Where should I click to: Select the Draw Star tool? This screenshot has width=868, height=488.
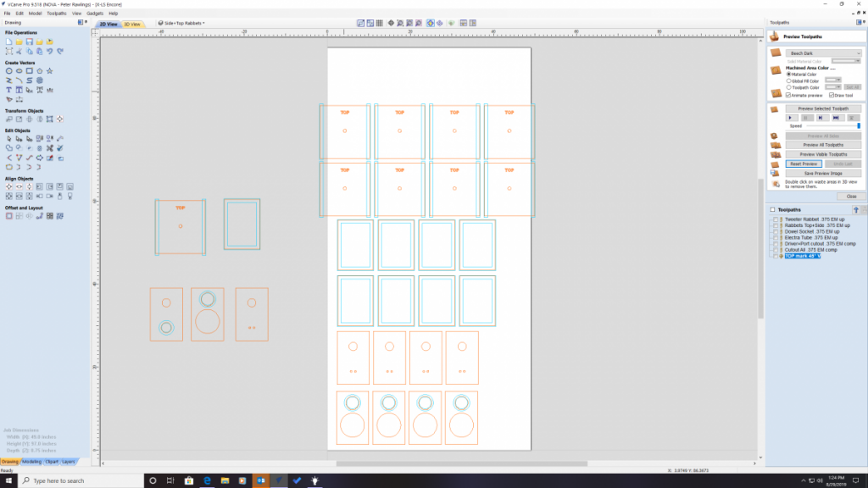50,70
